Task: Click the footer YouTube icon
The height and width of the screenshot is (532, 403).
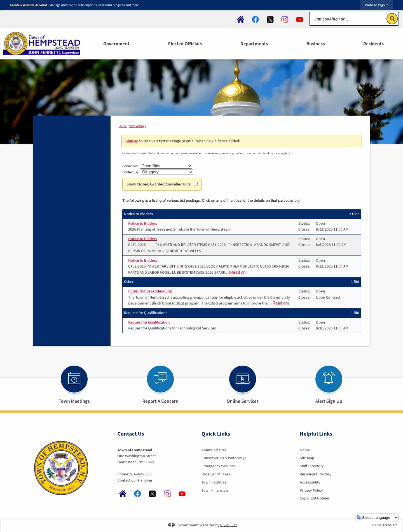Action: point(182,494)
